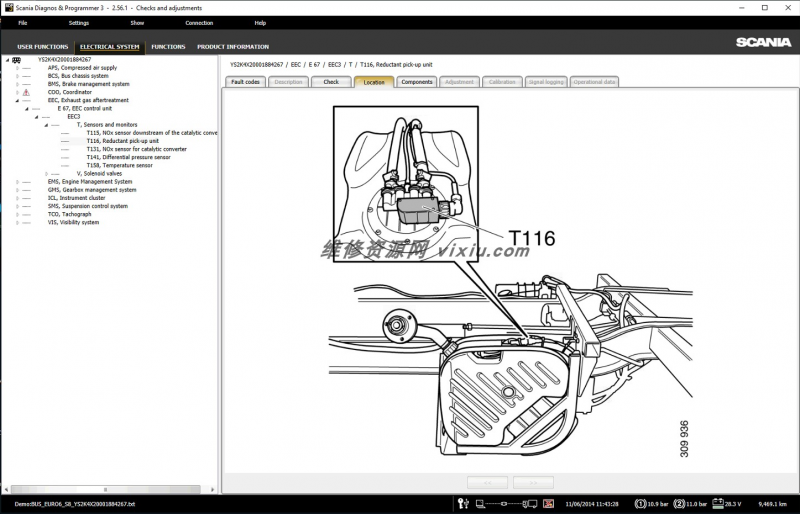
Task: Click the computer-to-vehicle connection status icon
Action: pyautogui.click(x=506, y=504)
